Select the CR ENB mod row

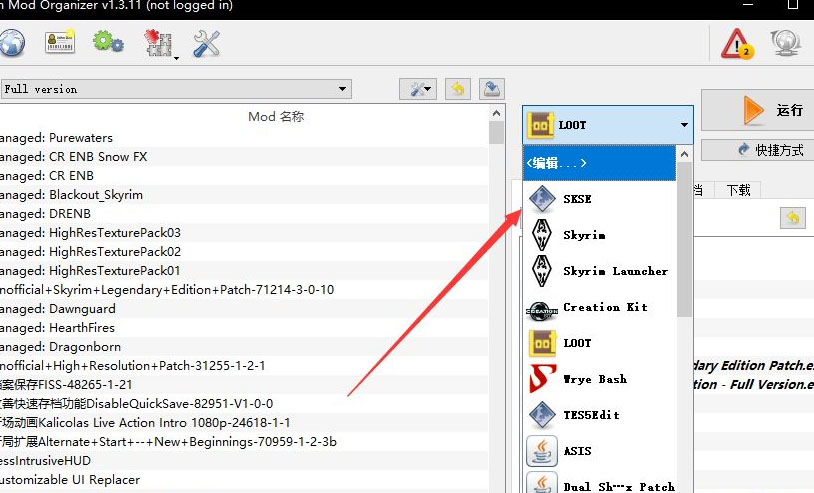[x=244, y=176]
